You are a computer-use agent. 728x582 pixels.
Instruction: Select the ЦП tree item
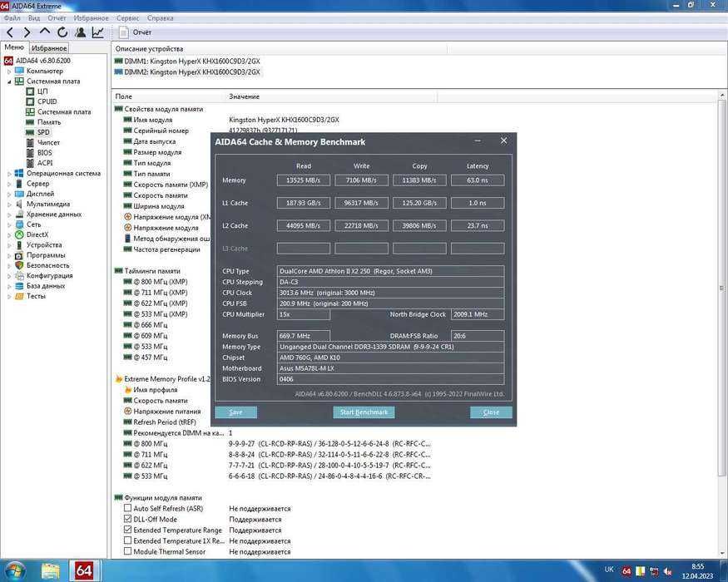click(42, 91)
